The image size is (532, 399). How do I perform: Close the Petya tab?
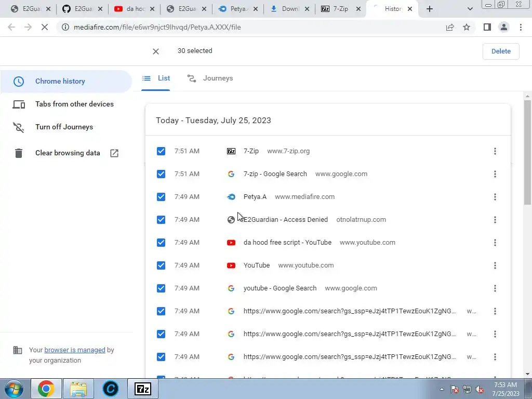[x=256, y=9]
